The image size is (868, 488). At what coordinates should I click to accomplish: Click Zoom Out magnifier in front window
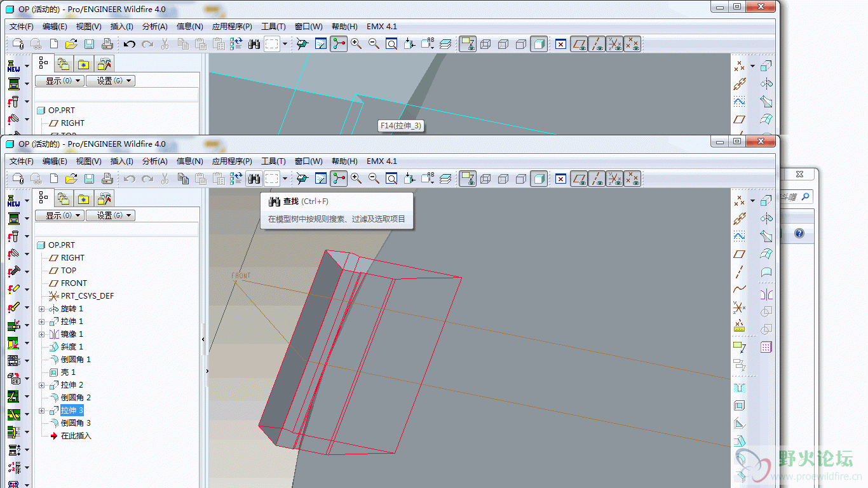pos(374,179)
